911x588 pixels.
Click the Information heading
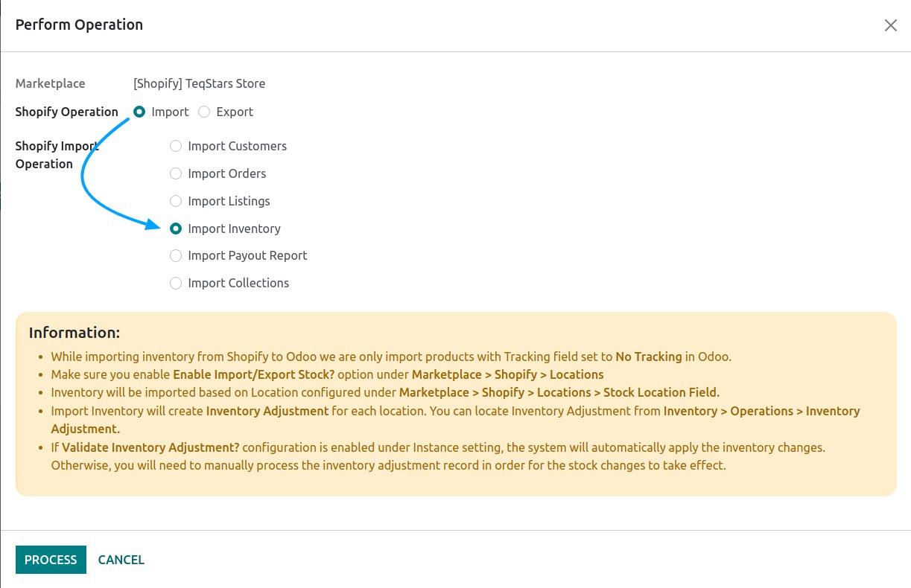pos(74,332)
